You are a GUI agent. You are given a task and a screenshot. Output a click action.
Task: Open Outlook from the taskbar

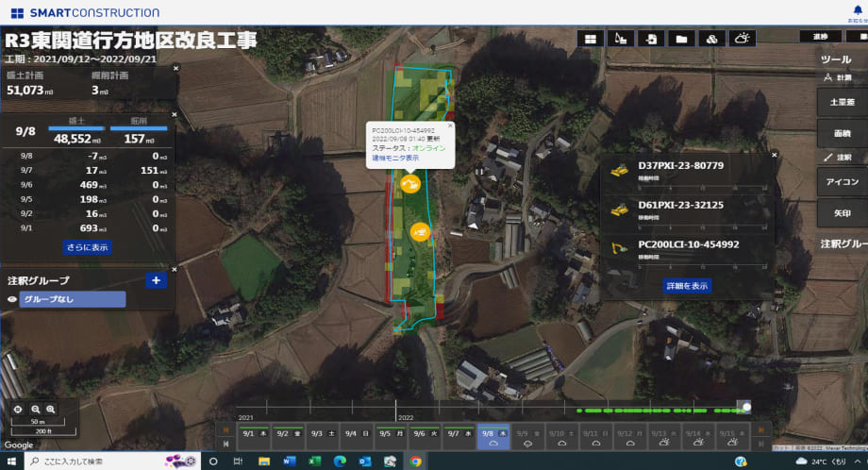tap(365, 462)
